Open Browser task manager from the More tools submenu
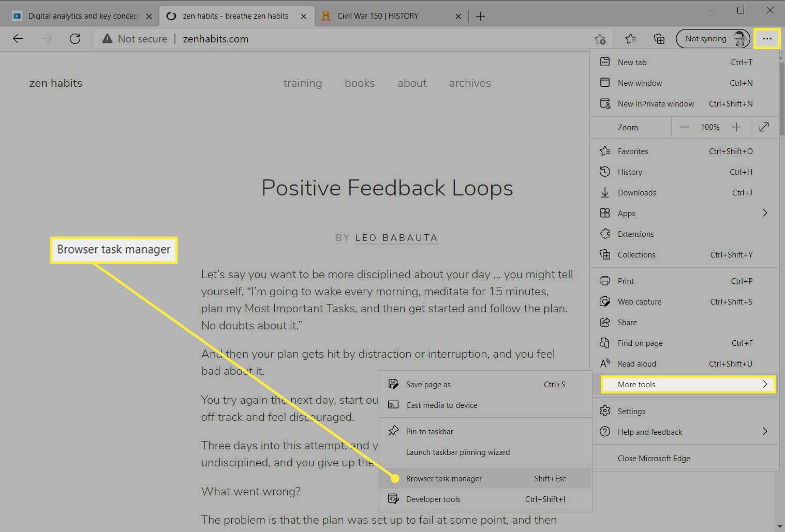Screen dimensions: 785x532 pos(485,478)
